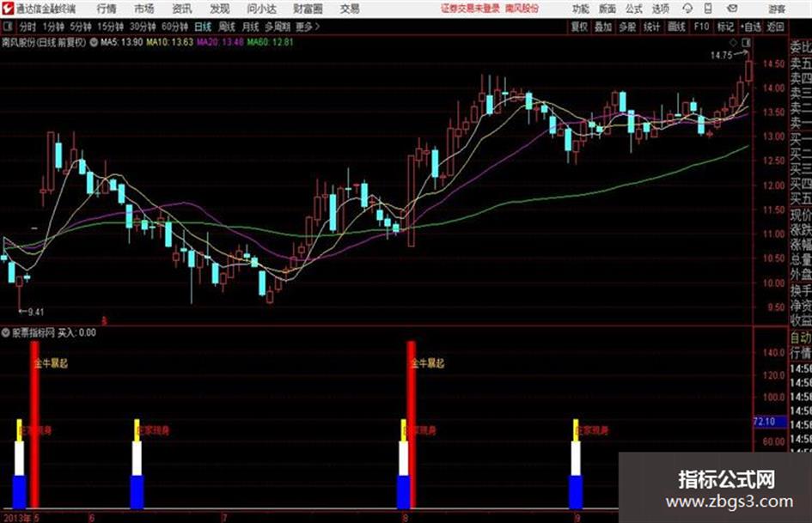
Task: Open the 行情 menu
Action: click(x=107, y=9)
